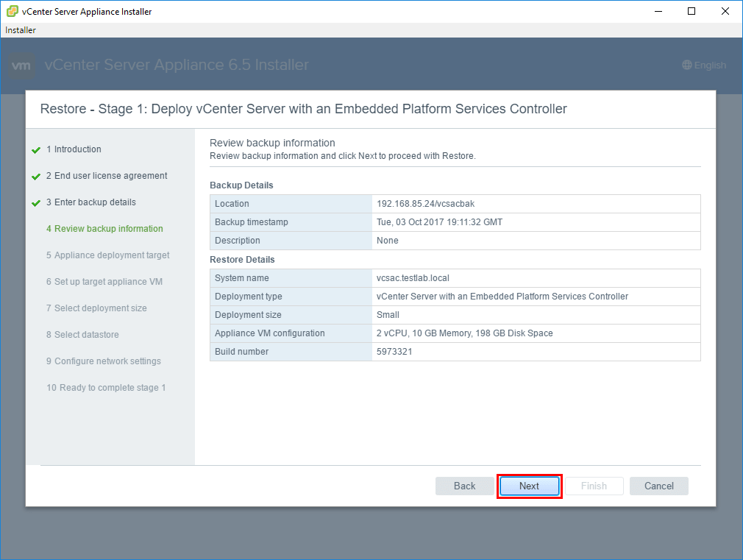The image size is (743, 560).
Task: Select step 10 Ready to complete stage 1
Action: pos(106,389)
